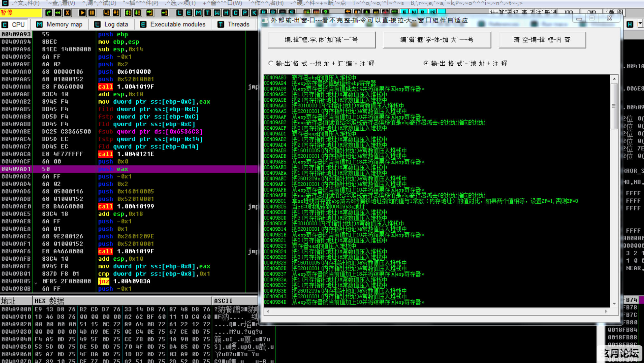Open the 查看(V) menu
This screenshot has width=644, height=363.
pos(61,3)
